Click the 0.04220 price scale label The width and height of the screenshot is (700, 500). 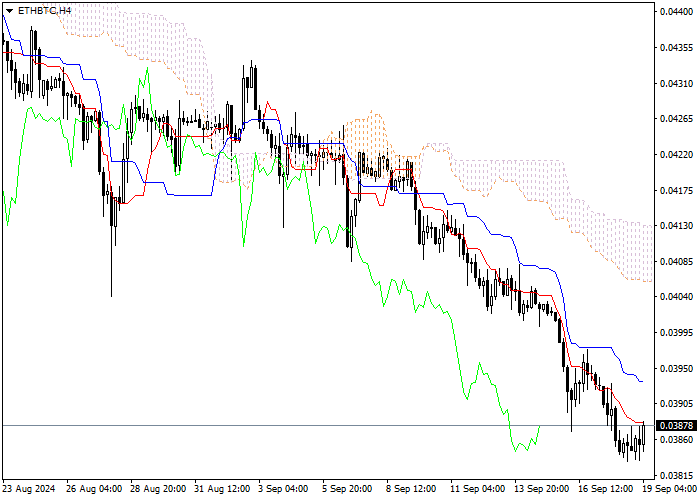676,154
